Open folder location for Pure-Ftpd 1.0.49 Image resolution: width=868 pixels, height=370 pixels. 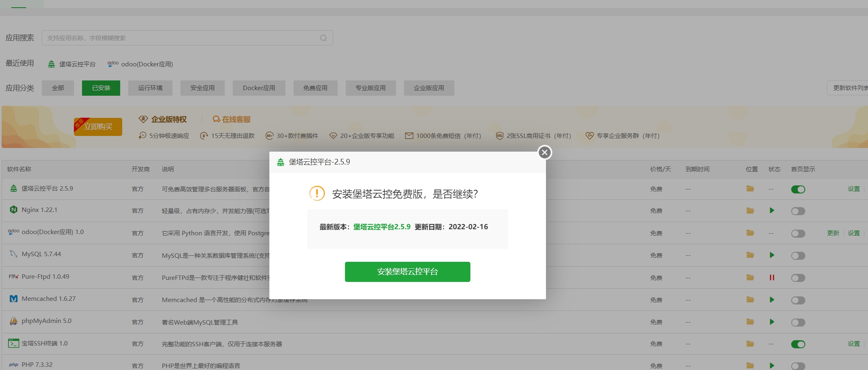pyautogui.click(x=750, y=277)
